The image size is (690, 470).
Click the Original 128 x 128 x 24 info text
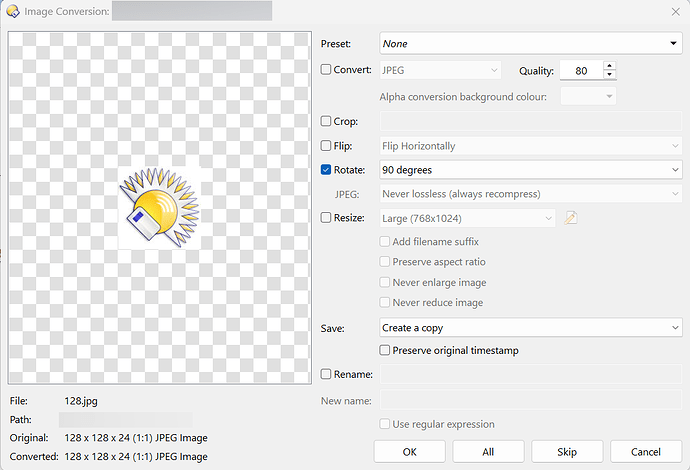pos(136,438)
